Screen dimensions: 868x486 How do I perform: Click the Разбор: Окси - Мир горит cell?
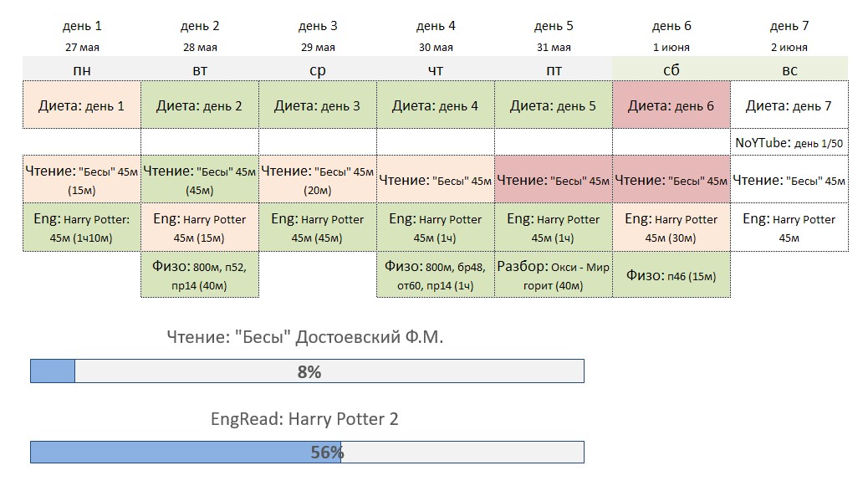(554, 275)
